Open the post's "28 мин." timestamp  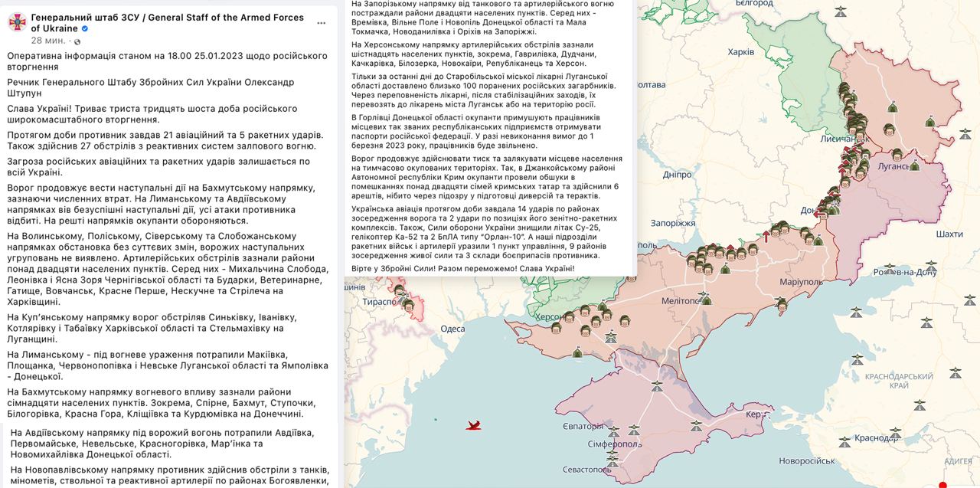[x=47, y=41]
